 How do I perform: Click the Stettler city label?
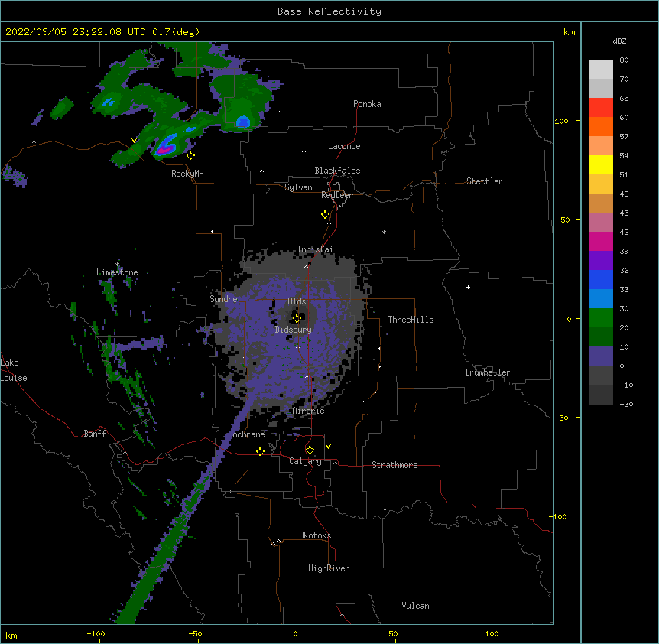click(x=485, y=181)
